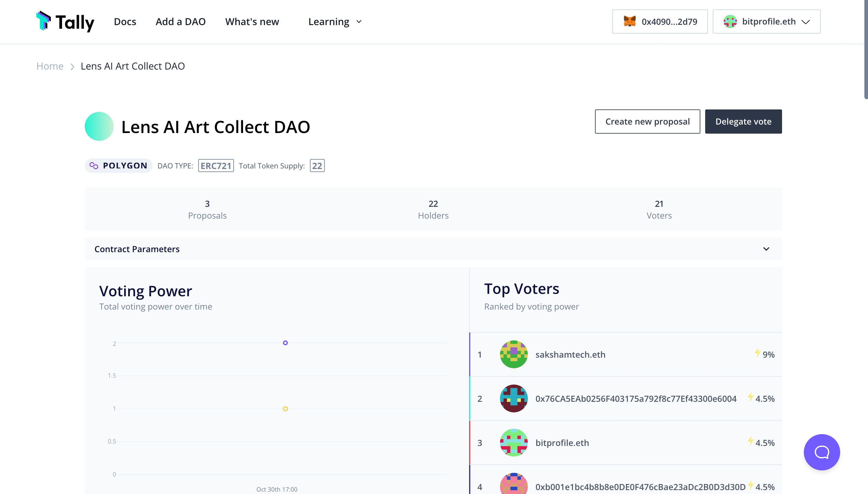The width and height of the screenshot is (868, 494).
Task: Select the What's new menu item
Action: [x=252, y=21]
